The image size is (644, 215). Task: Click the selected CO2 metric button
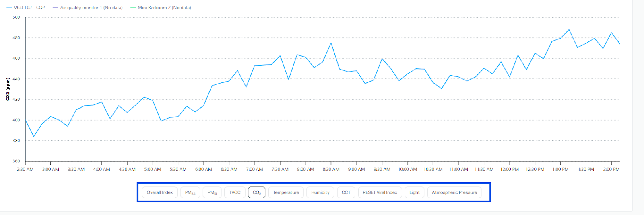257,192
